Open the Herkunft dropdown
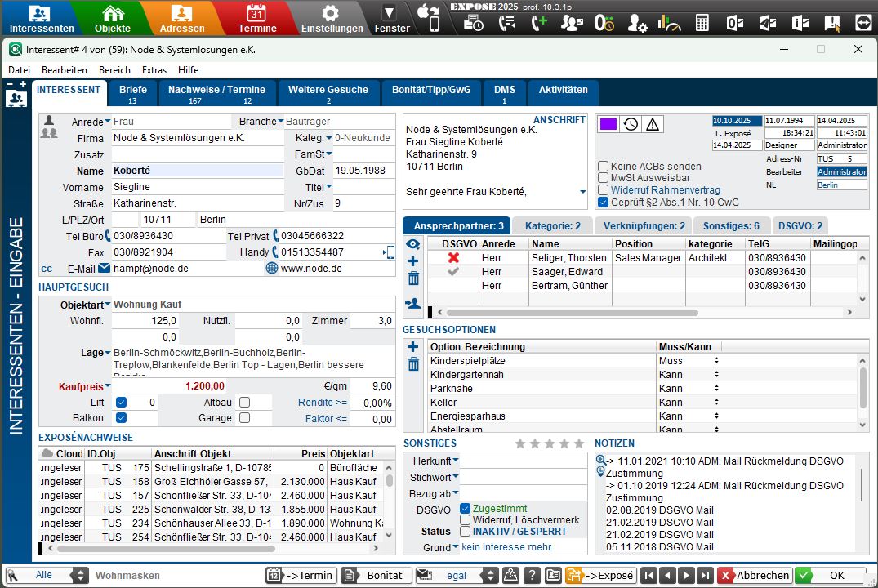This screenshot has height=588, width=878. click(456, 461)
